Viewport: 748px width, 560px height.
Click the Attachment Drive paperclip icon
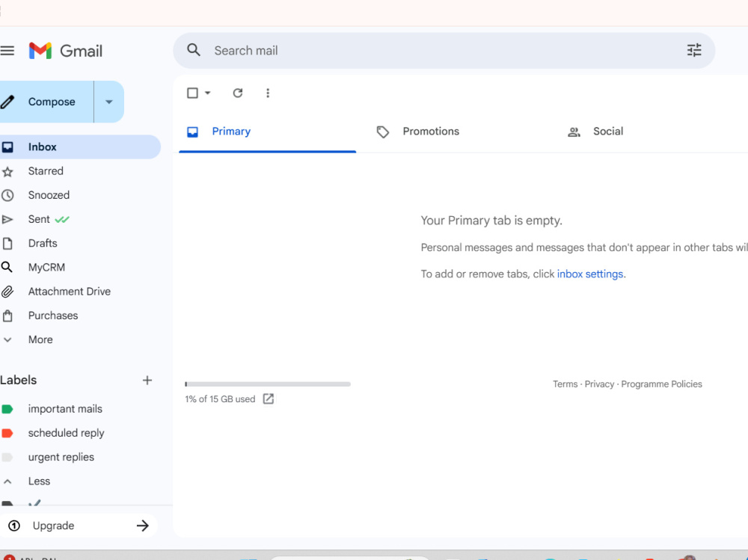(7, 292)
